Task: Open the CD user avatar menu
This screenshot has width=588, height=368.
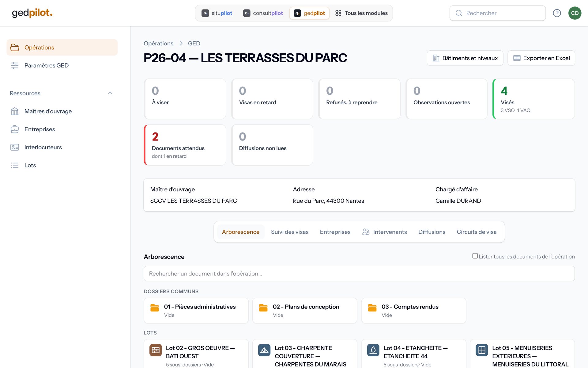Action: point(575,13)
